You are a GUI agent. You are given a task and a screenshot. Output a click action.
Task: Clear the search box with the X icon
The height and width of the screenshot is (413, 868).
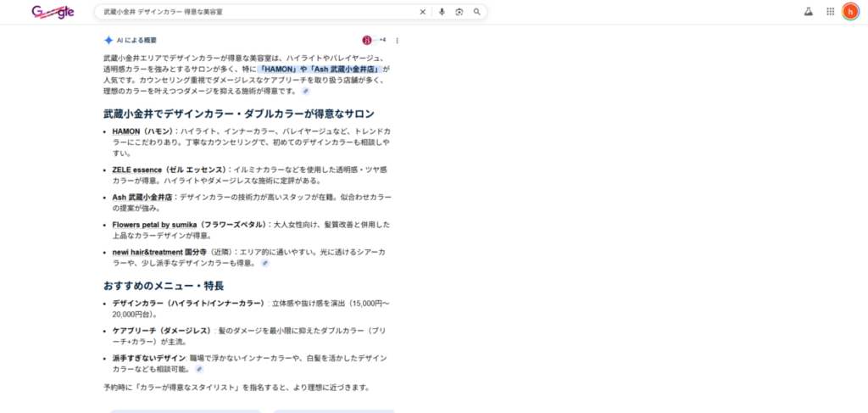pyautogui.click(x=423, y=12)
